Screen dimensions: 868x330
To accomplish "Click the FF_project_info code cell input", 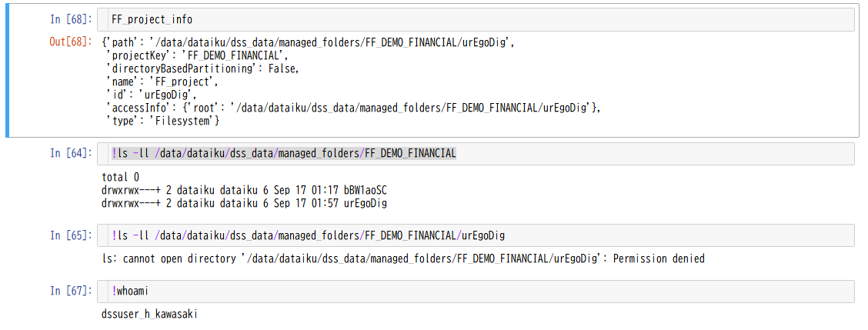I will 476,20.
